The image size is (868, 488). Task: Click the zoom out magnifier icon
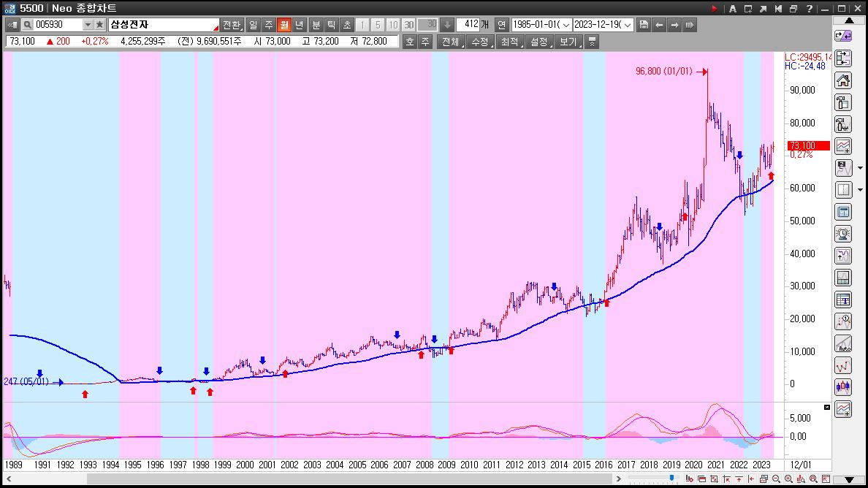pyautogui.click(x=776, y=479)
